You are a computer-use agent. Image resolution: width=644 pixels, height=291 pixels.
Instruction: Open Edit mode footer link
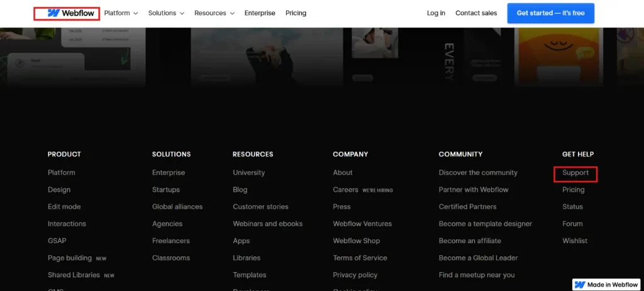[x=64, y=206]
